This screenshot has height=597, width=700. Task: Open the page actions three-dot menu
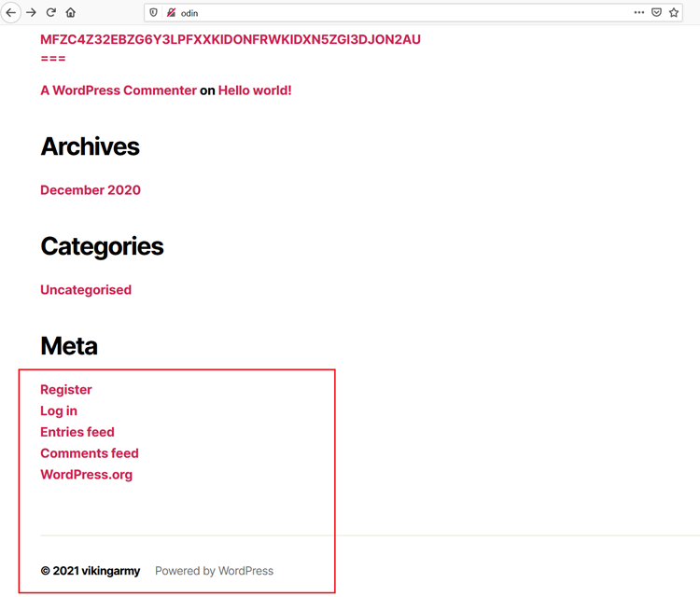coord(638,13)
